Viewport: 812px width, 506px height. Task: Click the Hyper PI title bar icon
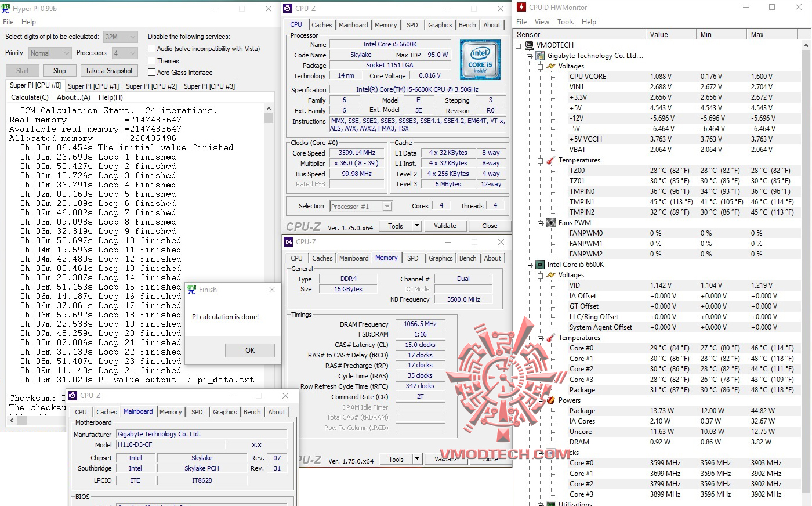pyautogui.click(x=6, y=9)
